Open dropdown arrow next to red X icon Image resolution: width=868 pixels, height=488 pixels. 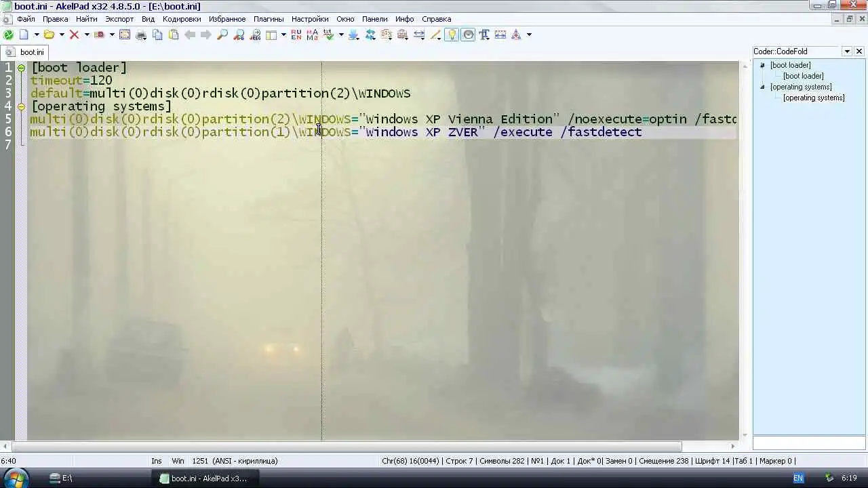(x=87, y=35)
